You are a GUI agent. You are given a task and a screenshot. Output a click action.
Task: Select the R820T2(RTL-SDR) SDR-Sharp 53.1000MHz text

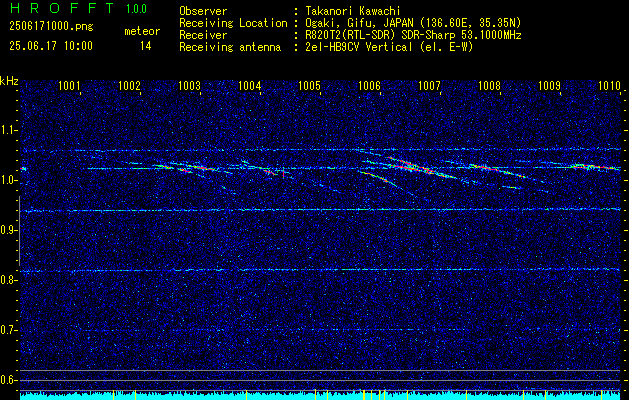[x=413, y=35]
